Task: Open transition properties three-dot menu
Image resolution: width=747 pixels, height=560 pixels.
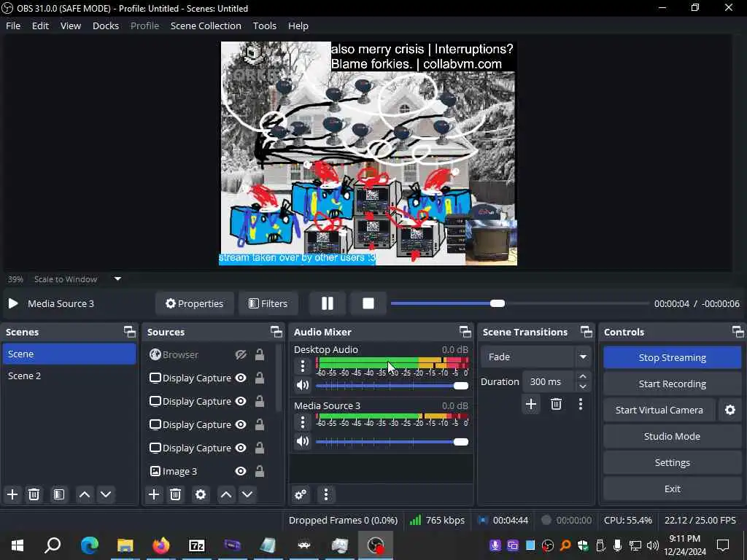Action: coord(580,404)
